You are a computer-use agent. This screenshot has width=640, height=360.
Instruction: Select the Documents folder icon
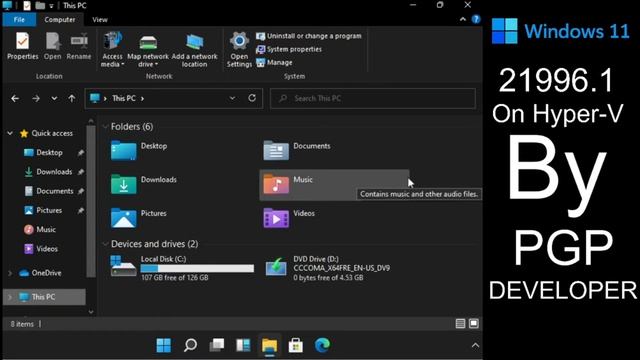pos(276,151)
